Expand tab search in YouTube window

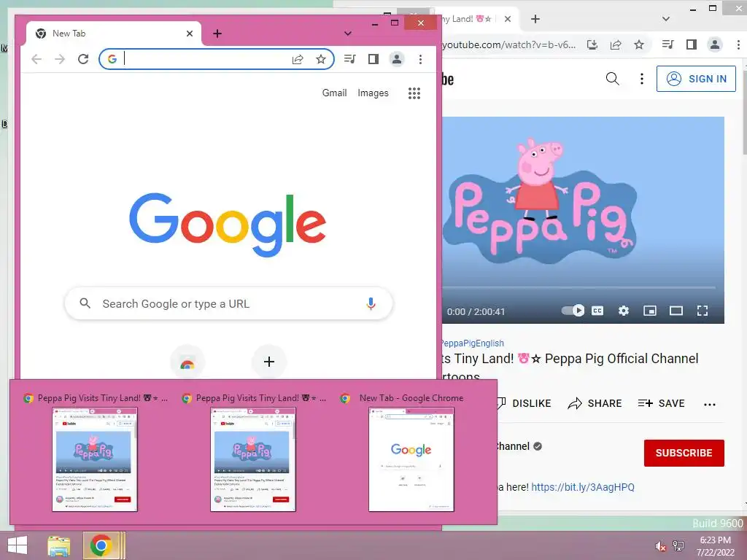pos(666,19)
